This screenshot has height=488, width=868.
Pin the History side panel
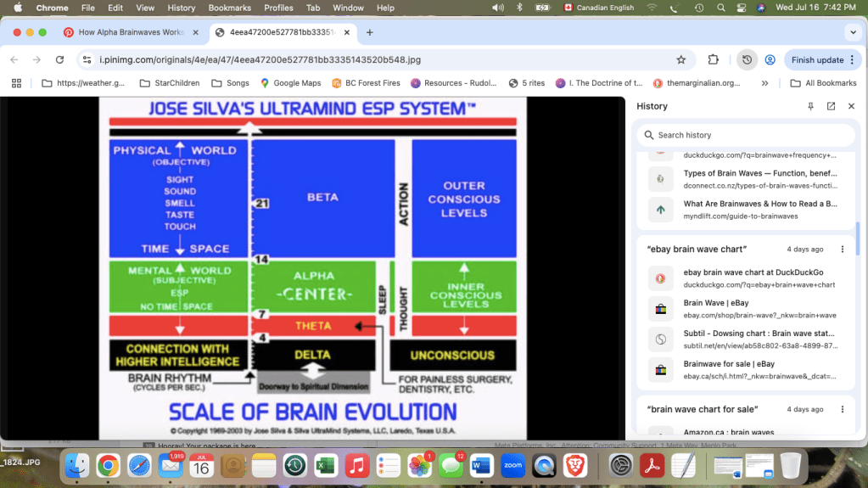[810, 106]
